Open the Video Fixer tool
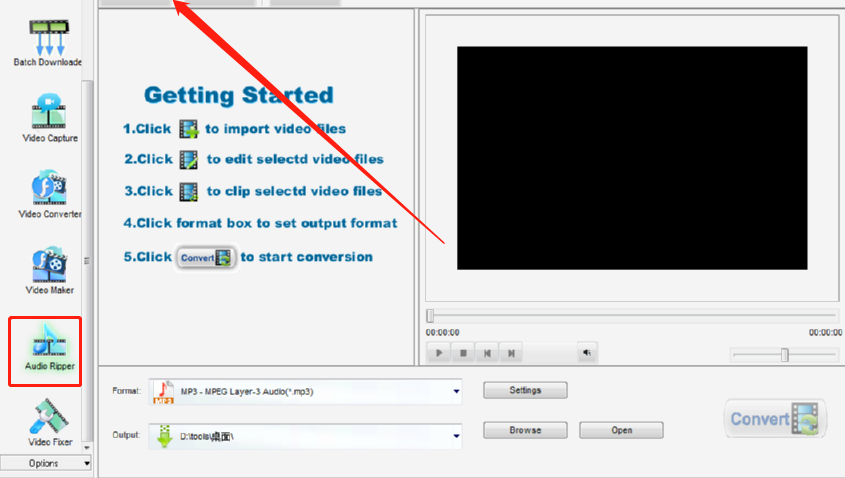The width and height of the screenshot is (845, 478). tap(50, 423)
